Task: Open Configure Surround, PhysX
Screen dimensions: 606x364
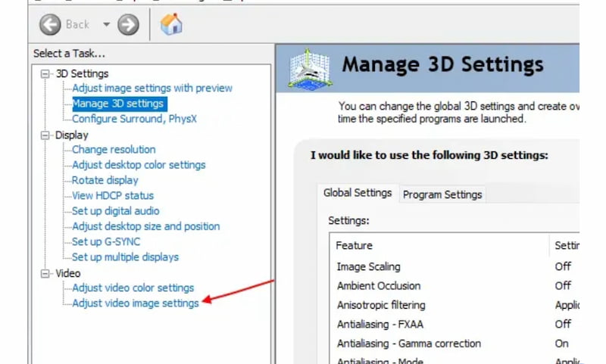Action: pos(135,119)
